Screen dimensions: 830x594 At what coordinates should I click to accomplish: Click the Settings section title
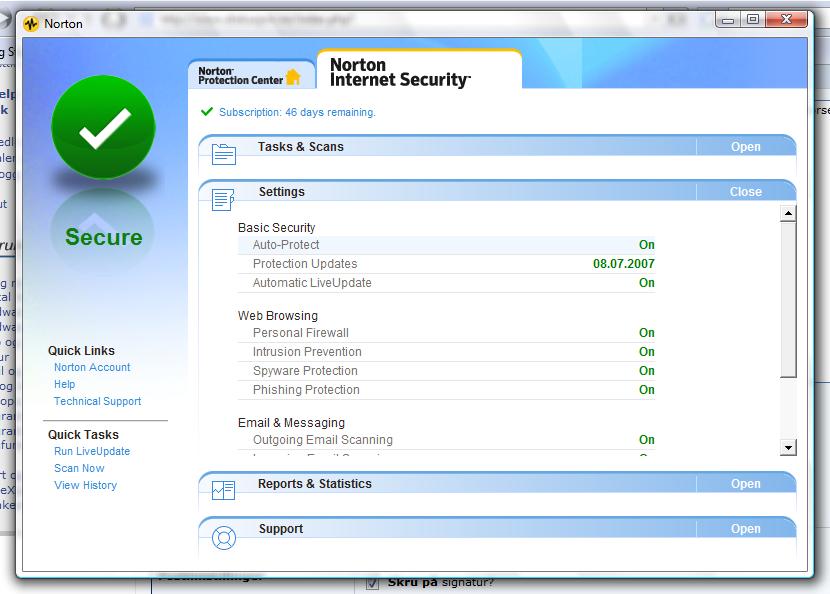point(282,192)
